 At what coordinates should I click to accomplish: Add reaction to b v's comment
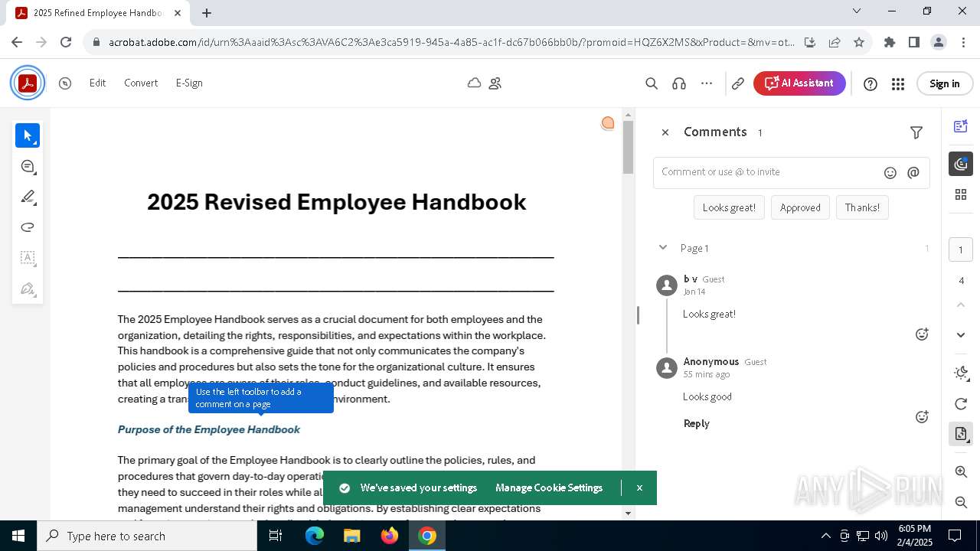point(922,334)
